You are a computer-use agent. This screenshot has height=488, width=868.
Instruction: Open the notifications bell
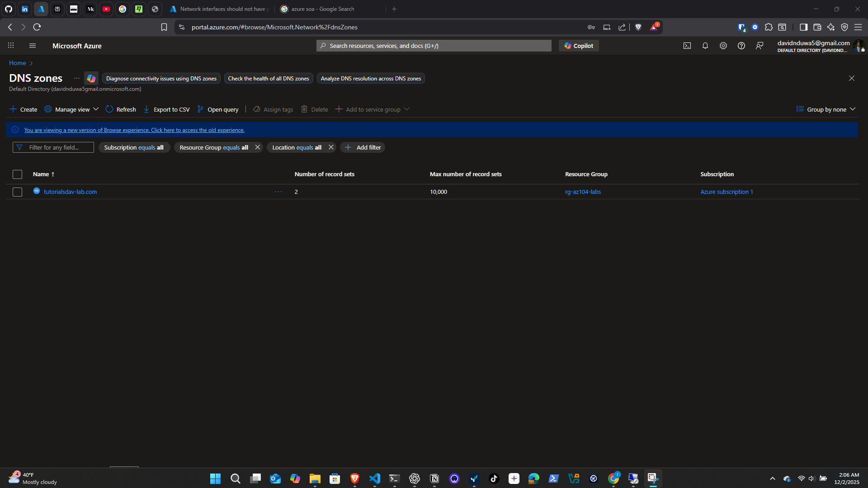705,46
